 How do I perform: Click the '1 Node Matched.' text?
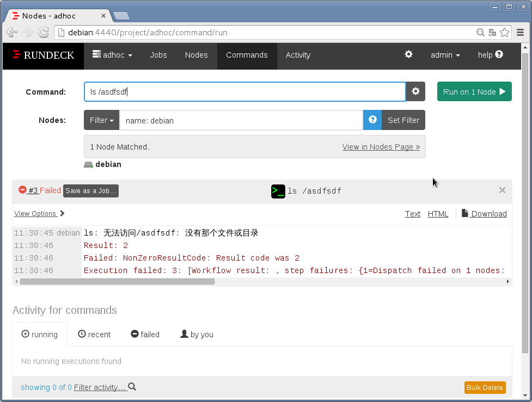point(119,147)
